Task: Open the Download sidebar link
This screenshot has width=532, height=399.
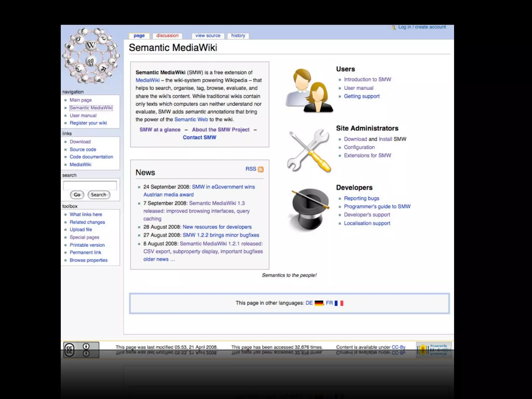Action: (x=80, y=142)
